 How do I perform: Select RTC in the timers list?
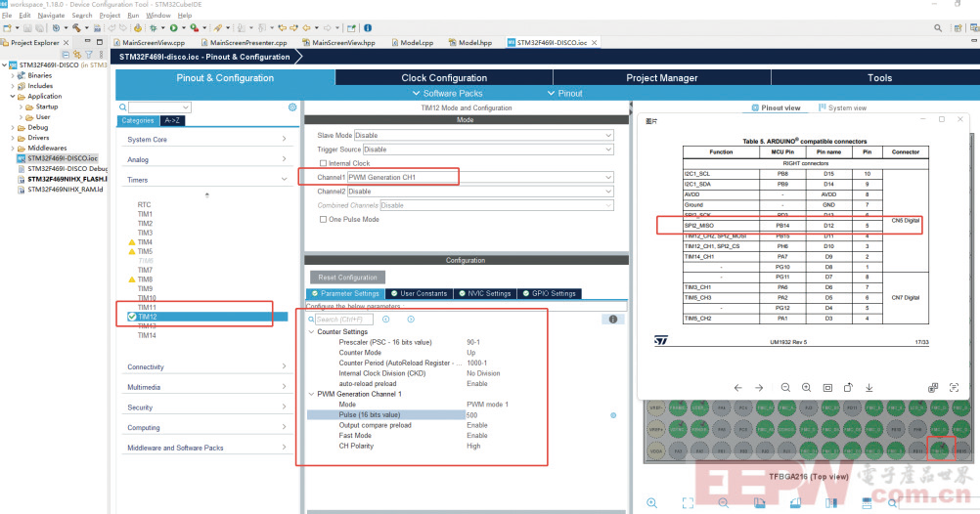145,205
